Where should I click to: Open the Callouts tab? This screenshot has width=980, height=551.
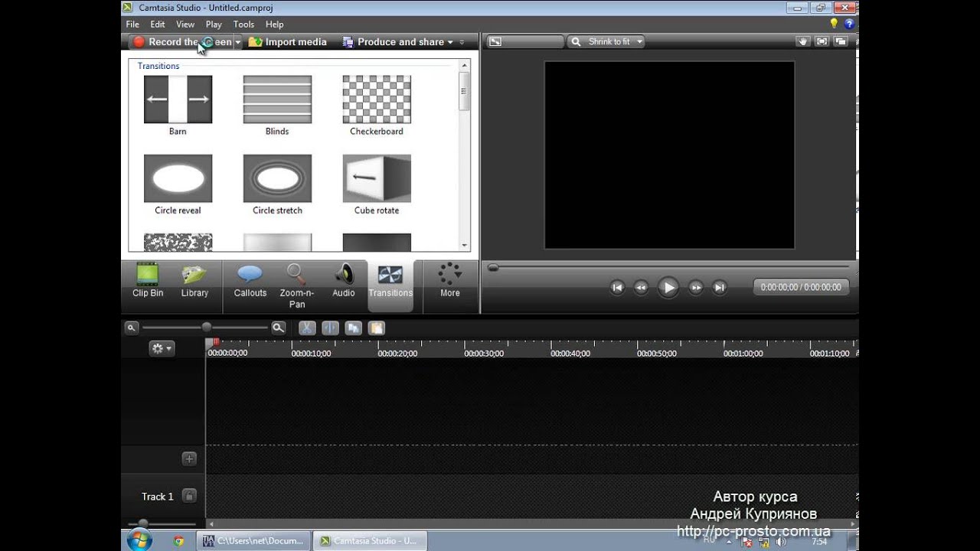[250, 281]
